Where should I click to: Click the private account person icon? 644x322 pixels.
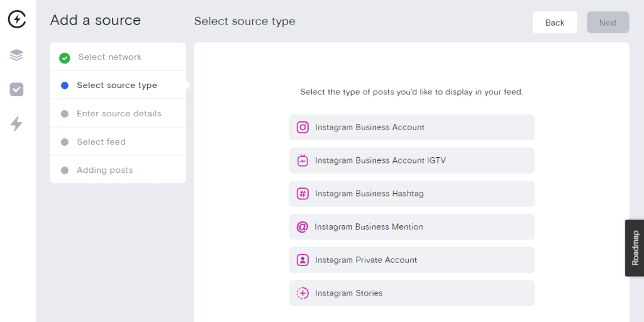coord(303,260)
